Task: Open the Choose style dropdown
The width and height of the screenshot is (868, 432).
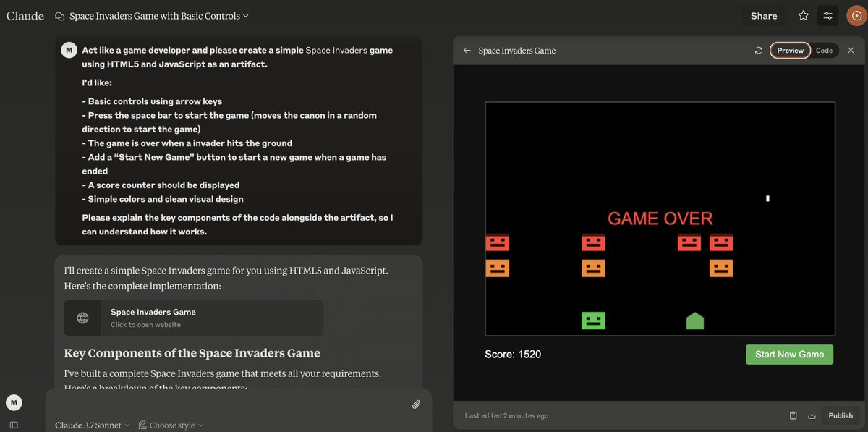Action: 171,425
